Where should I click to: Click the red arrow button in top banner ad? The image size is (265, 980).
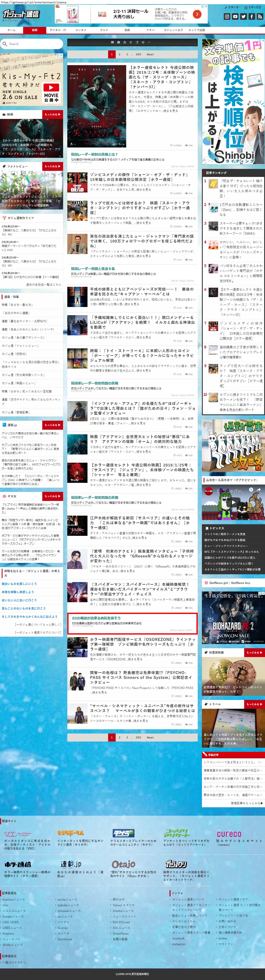197,14
